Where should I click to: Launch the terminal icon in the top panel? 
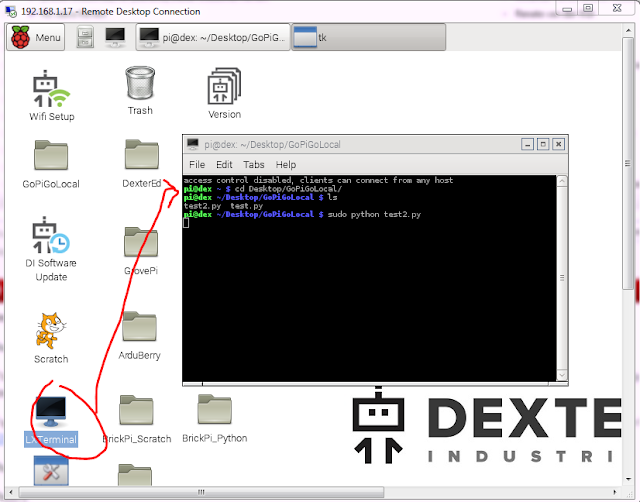point(115,37)
